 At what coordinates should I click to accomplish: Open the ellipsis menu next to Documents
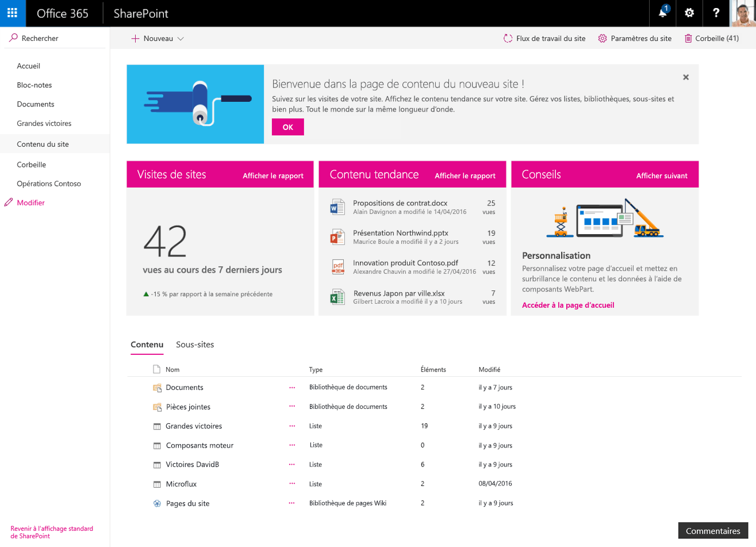click(x=292, y=387)
